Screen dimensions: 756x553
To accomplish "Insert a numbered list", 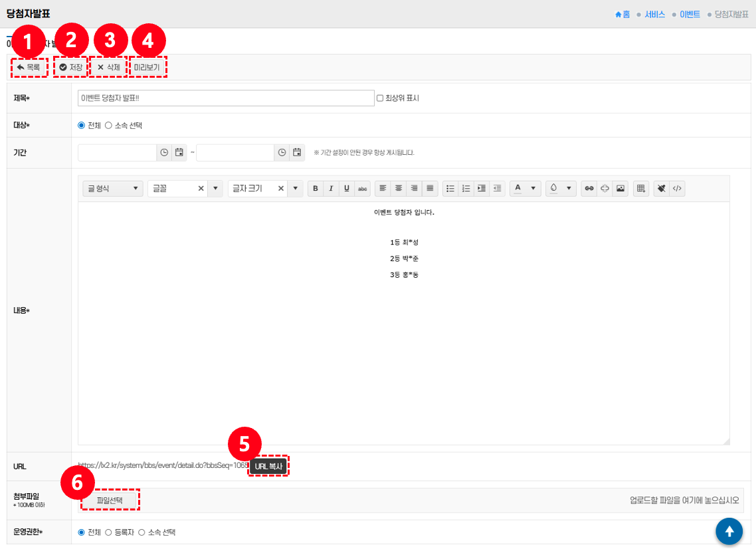I will (466, 189).
